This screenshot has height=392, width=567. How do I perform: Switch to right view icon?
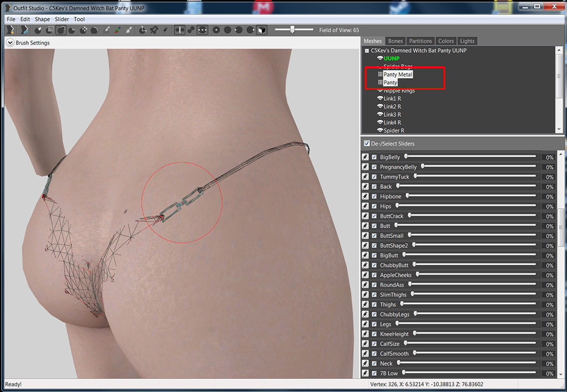point(250,30)
